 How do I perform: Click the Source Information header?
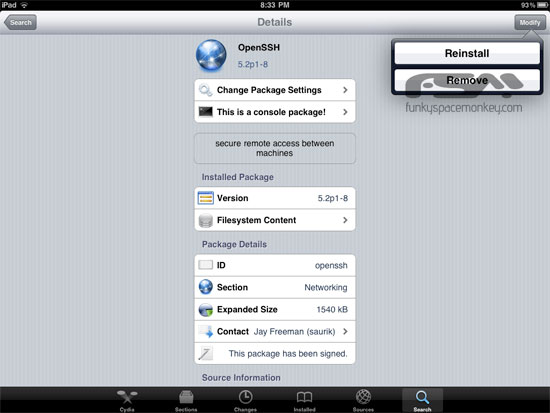[x=241, y=378]
